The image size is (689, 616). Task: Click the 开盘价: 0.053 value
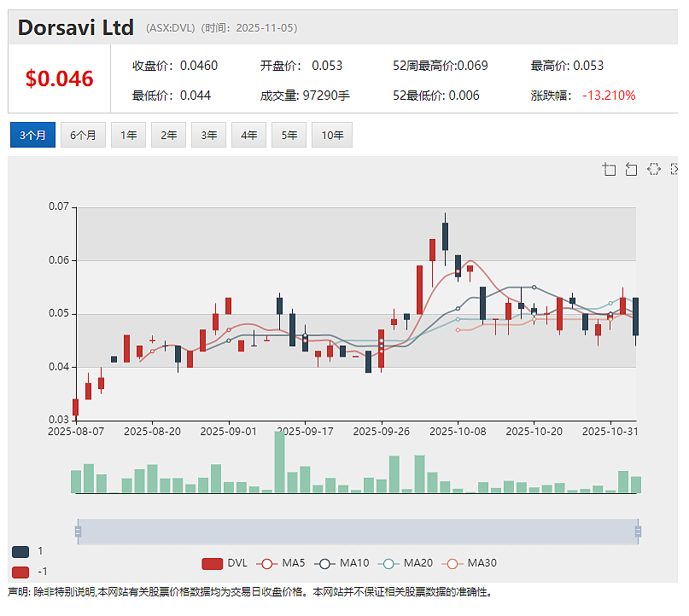(x=301, y=66)
